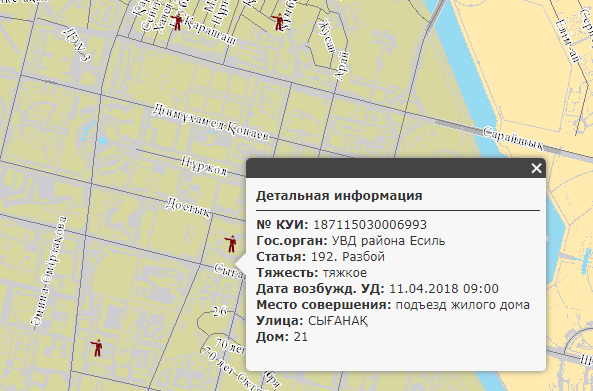This screenshot has width=593, height=391.
Task: Click the СЫҒАНАҚ street value in popup
Action: point(338,321)
